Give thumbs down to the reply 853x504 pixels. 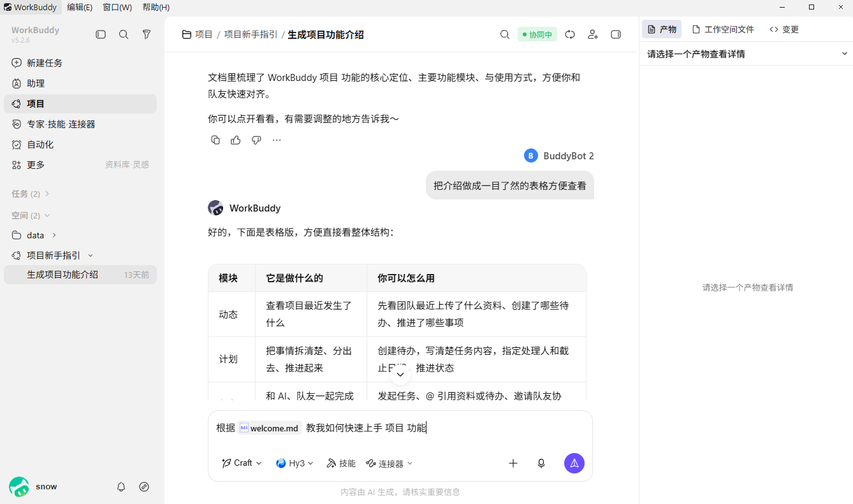click(x=256, y=140)
